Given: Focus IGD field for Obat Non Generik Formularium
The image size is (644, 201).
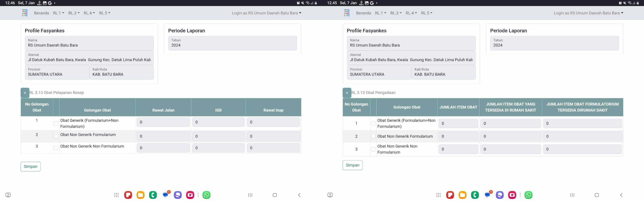Looking at the screenshot, I should point(218,136).
